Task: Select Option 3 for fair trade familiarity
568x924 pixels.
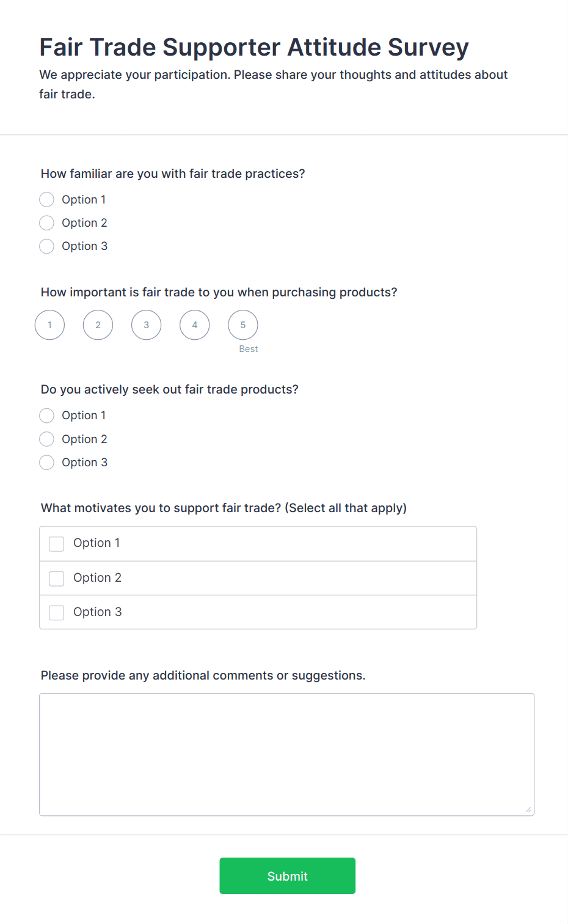Action: tap(47, 246)
